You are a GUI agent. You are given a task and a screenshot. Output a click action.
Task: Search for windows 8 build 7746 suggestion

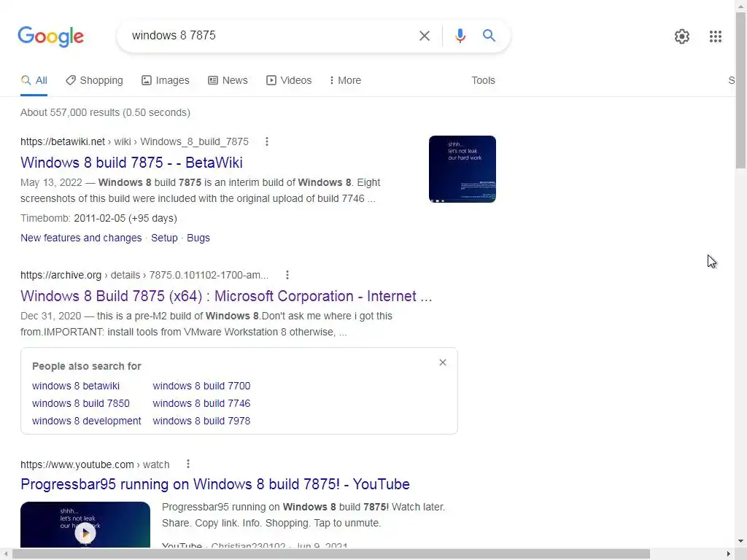[x=201, y=403]
